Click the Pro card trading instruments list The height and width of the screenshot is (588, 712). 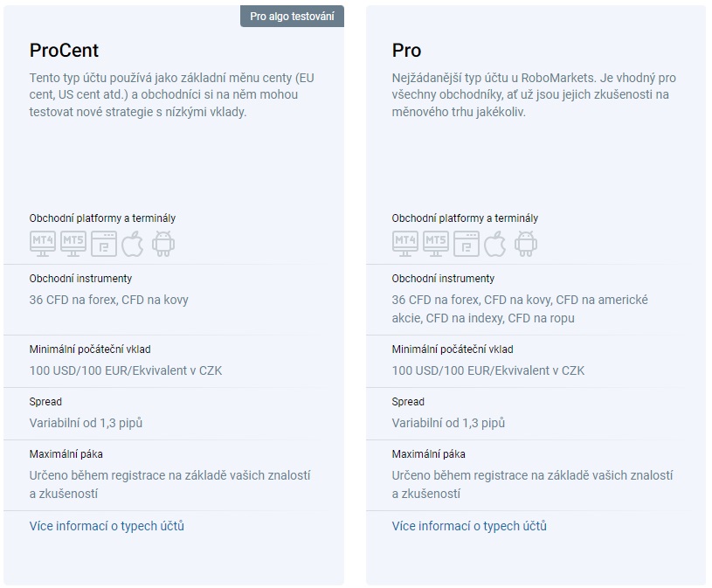point(520,308)
